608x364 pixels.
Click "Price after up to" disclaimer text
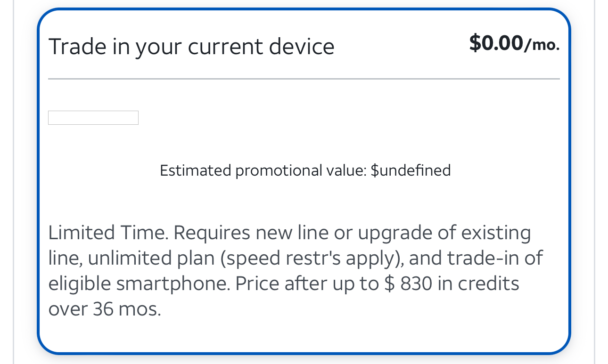[x=307, y=284]
